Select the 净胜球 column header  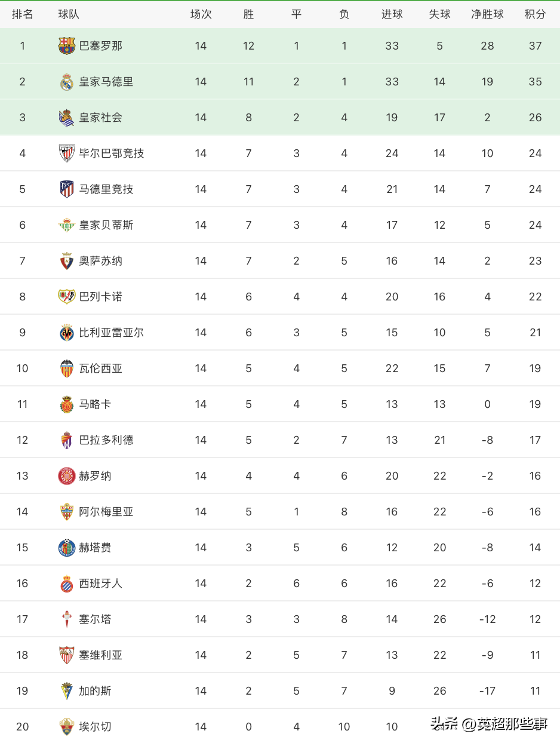pyautogui.click(x=487, y=14)
